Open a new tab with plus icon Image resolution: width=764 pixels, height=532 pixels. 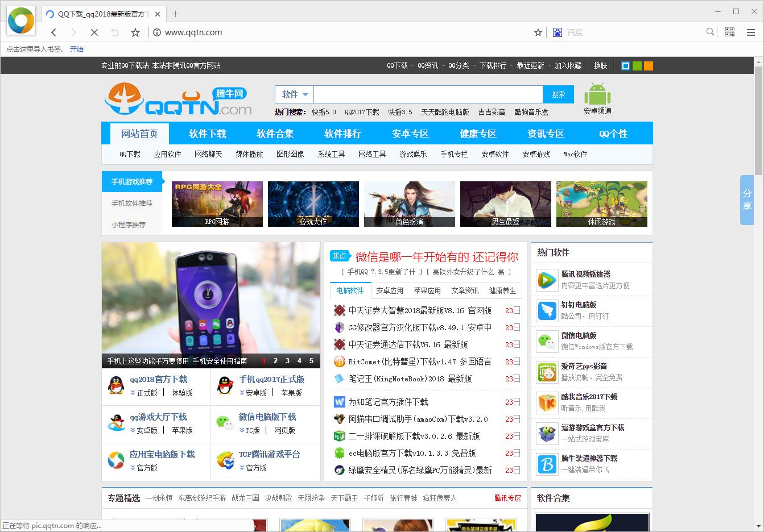point(175,14)
